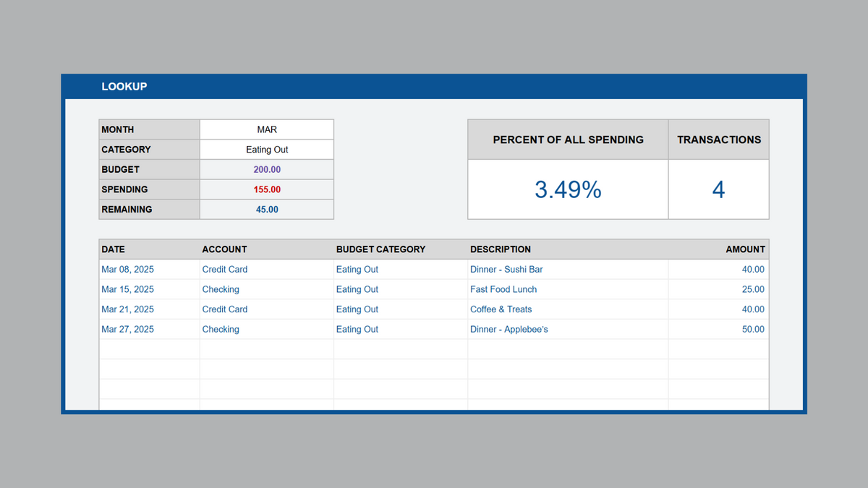Click the BUDGET CATEGORY column header
Image resolution: width=868 pixels, height=488 pixels.
tap(401, 249)
